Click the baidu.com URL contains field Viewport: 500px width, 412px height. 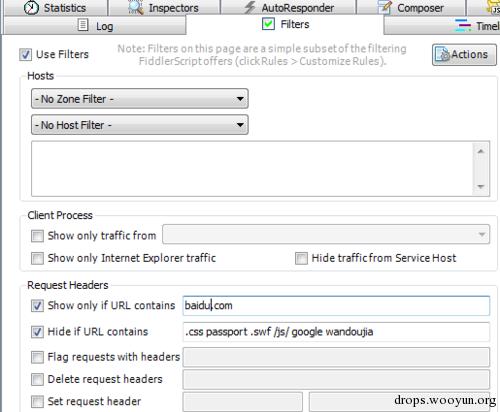click(x=336, y=306)
